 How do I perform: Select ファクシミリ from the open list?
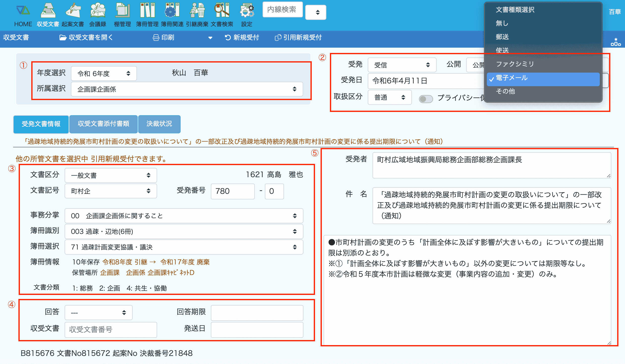(x=515, y=64)
